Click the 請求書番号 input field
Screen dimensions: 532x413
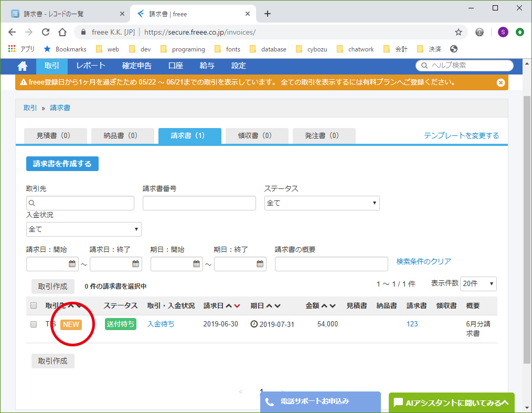click(x=199, y=203)
